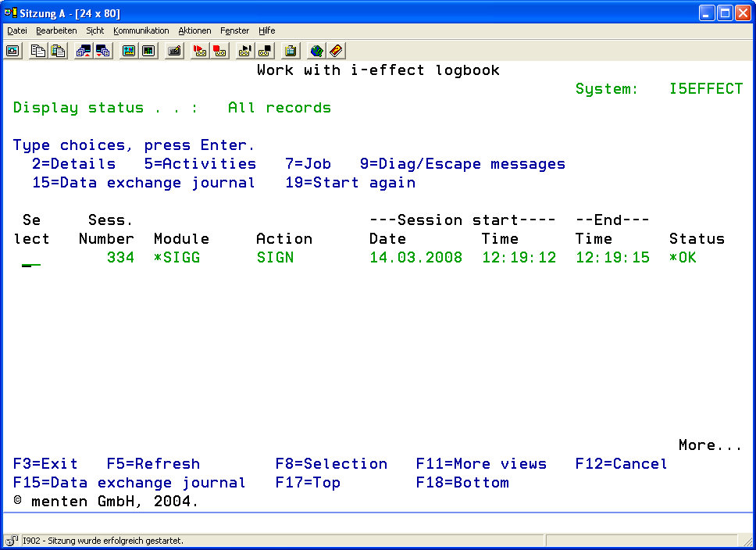
Task: Open the Bearbeiten menu
Action: [x=56, y=30]
